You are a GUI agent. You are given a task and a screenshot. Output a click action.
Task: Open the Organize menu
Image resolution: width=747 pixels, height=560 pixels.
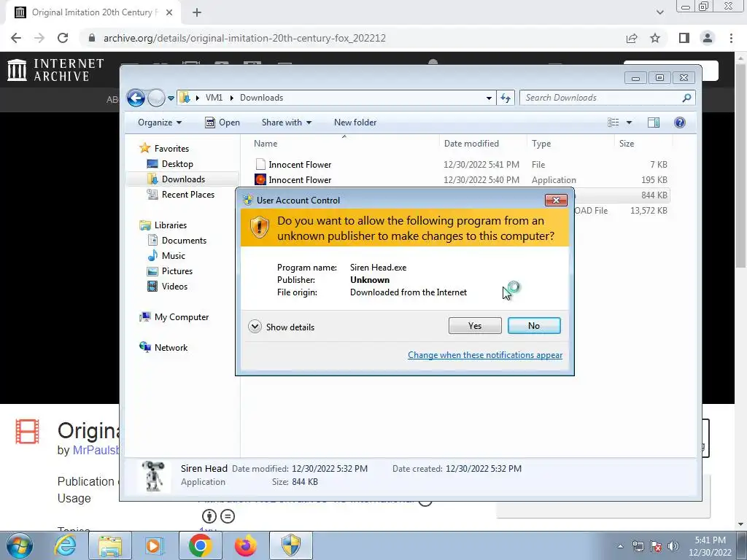[160, 122]
